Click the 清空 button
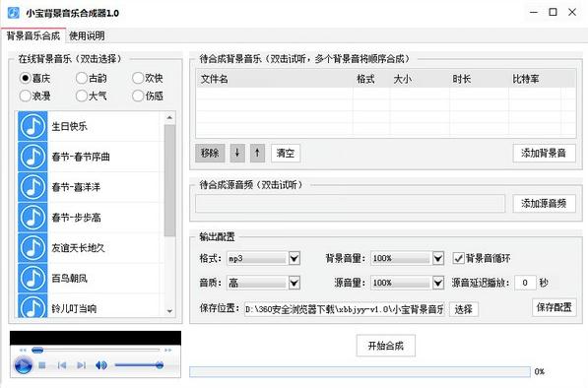Viewport: 588px width, 388px height. (286, 153)
